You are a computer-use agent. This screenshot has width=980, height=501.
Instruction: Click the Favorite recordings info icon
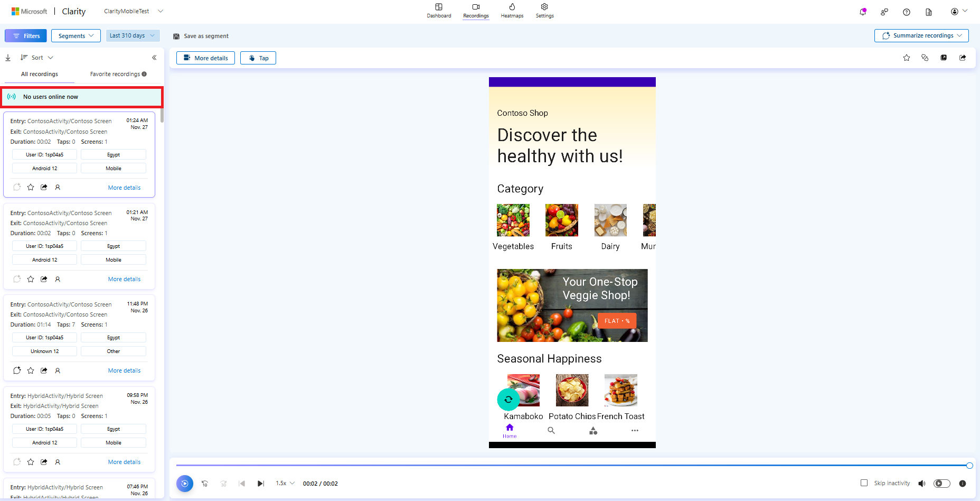click(144, 74)
